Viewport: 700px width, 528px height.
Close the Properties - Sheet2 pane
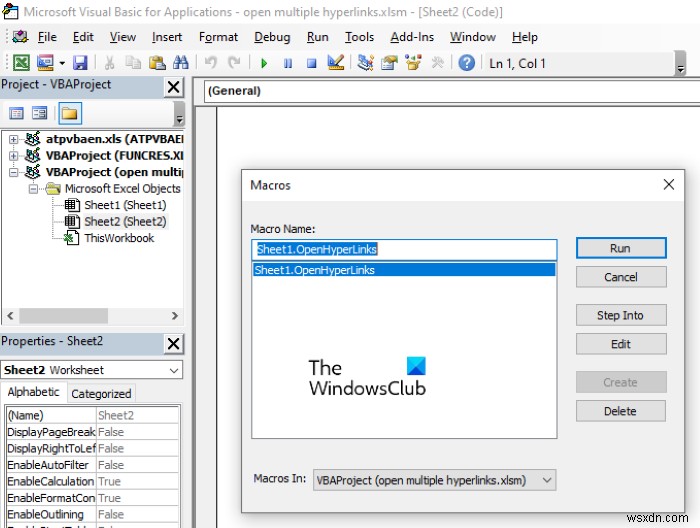tap(174, 344)
